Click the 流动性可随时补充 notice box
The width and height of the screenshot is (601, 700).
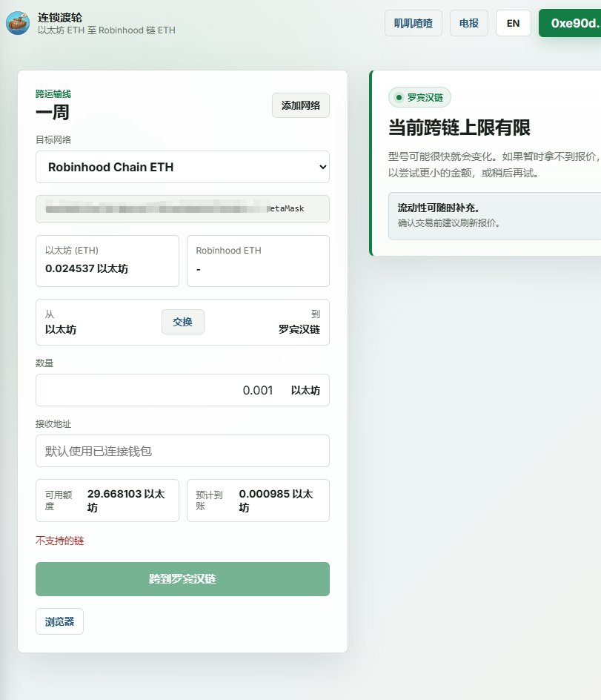494,216
